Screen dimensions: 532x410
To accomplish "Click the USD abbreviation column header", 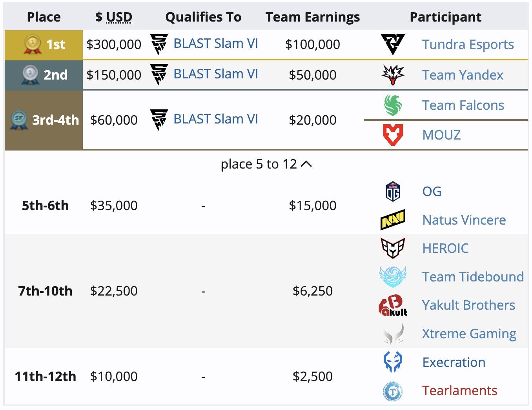I will [x=119, y=17].
